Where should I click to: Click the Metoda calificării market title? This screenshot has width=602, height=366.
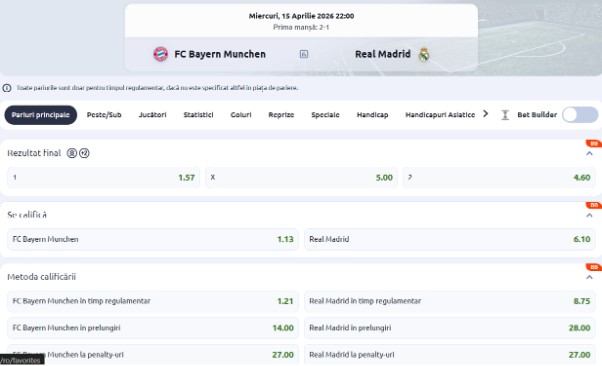(x=41, y=277)
